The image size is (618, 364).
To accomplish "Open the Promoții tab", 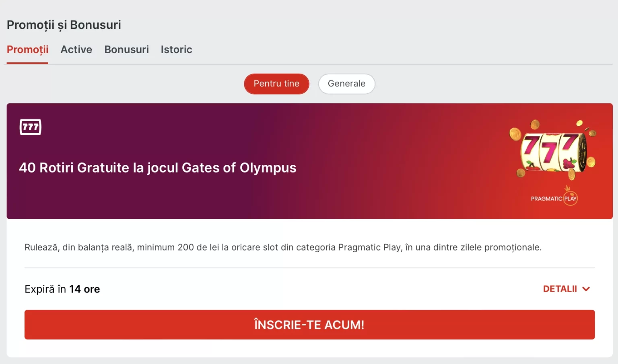I will pyautogui.click(x=27, y=50).
